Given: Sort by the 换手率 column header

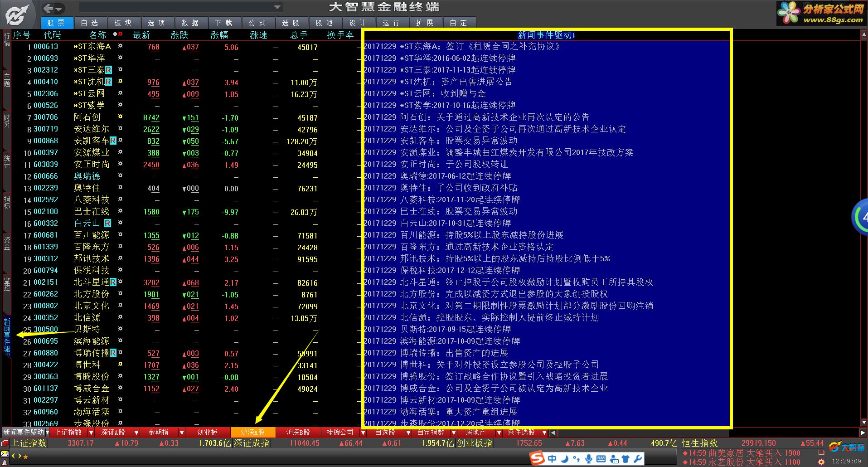Looking at the screenshot, I should click(x=340, y=35).
